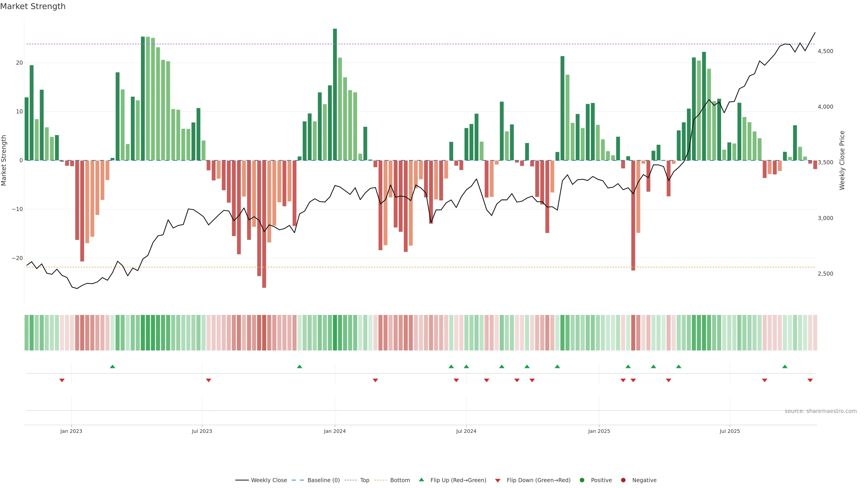Click Flip Down red triangle legend icon
The height and width of the screenshot is (488, 868).
tap(498, 480)
